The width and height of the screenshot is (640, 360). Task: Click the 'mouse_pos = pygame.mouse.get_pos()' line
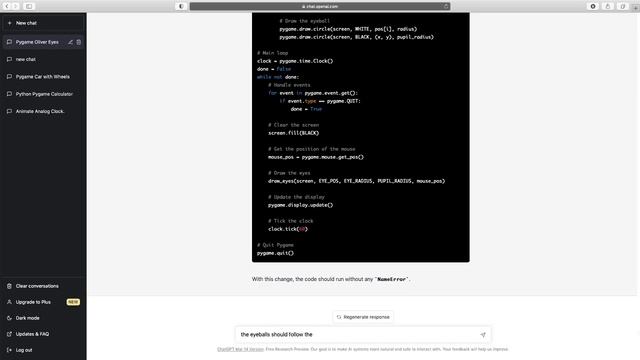[x=316, y=157]
